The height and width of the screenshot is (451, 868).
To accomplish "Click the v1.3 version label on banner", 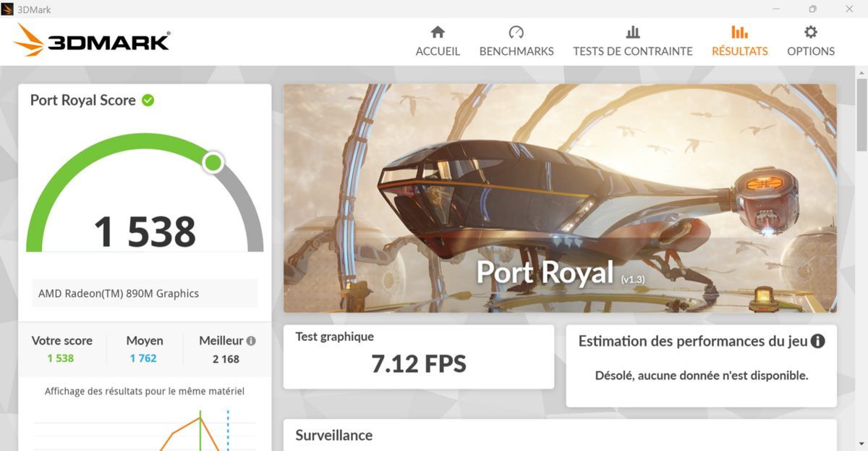I will [633, 279].
